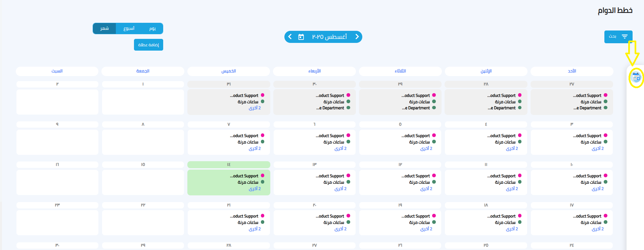This screenshot has height=250, width=644.
Task: Switch to the شهر month view
Action: 104,28
